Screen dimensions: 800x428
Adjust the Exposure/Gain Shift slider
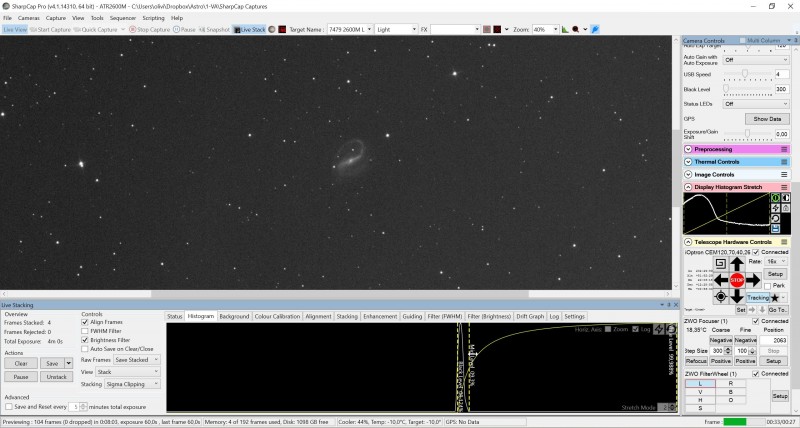(747, 134)
